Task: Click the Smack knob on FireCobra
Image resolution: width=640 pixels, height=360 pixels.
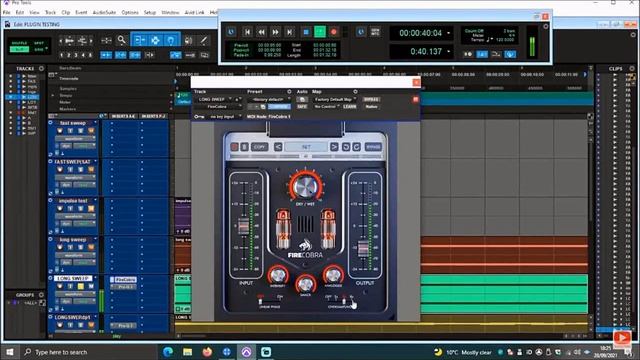Action: (305, 283)
